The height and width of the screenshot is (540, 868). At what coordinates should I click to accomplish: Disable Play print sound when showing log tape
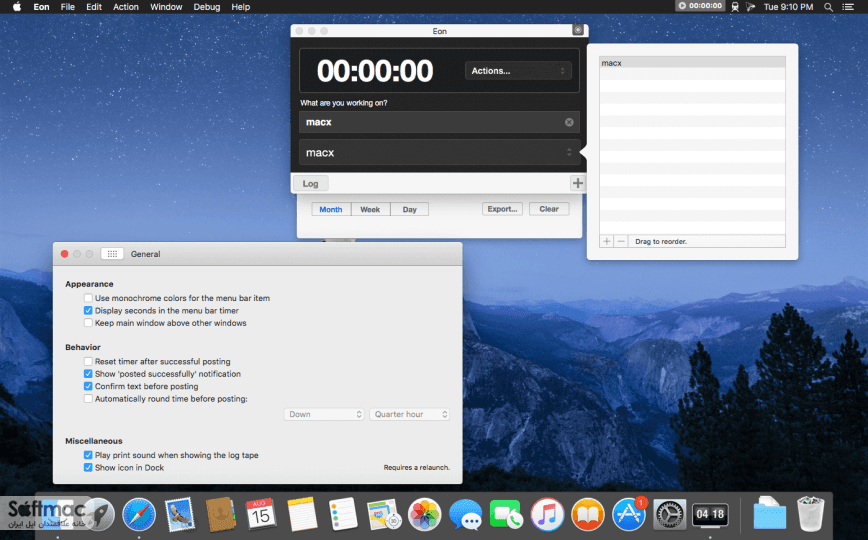click(x=88, y=455)
